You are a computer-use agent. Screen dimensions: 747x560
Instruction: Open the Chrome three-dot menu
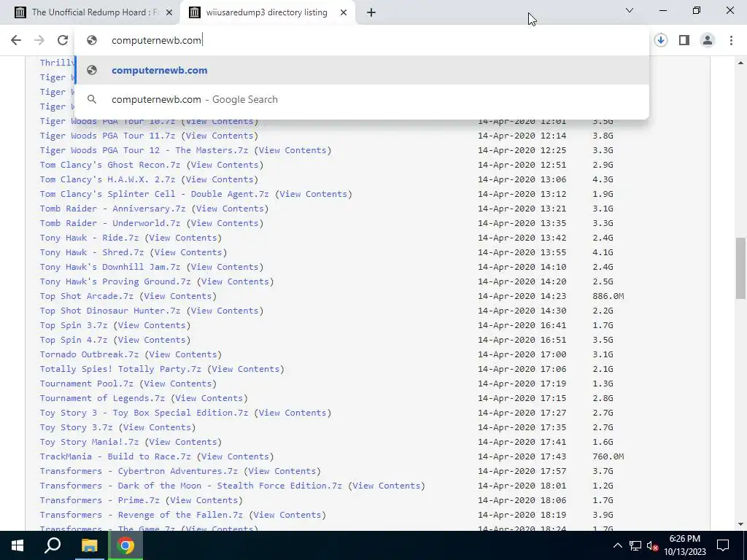tap(731, 40)
